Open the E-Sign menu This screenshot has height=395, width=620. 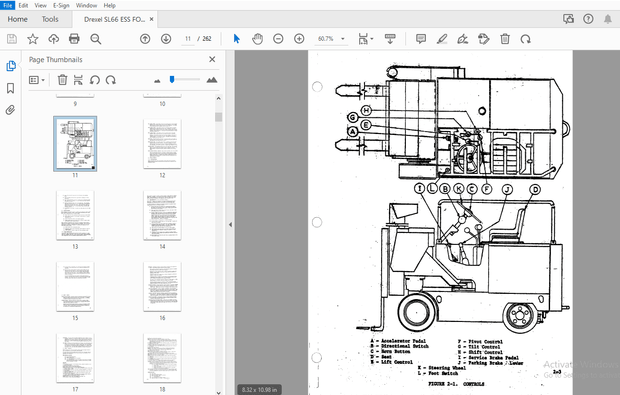coord(61,5)
